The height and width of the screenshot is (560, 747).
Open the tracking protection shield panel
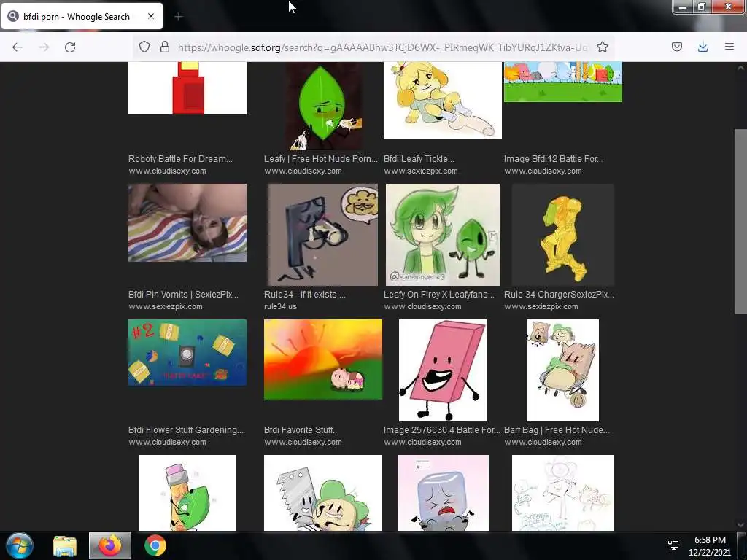[144, 47]
